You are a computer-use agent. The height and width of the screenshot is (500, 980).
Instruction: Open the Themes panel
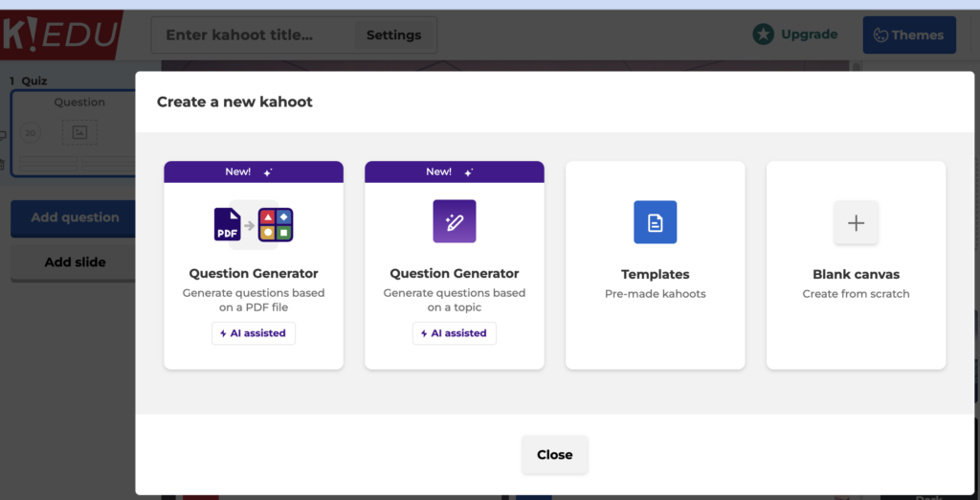pos(909,35)
